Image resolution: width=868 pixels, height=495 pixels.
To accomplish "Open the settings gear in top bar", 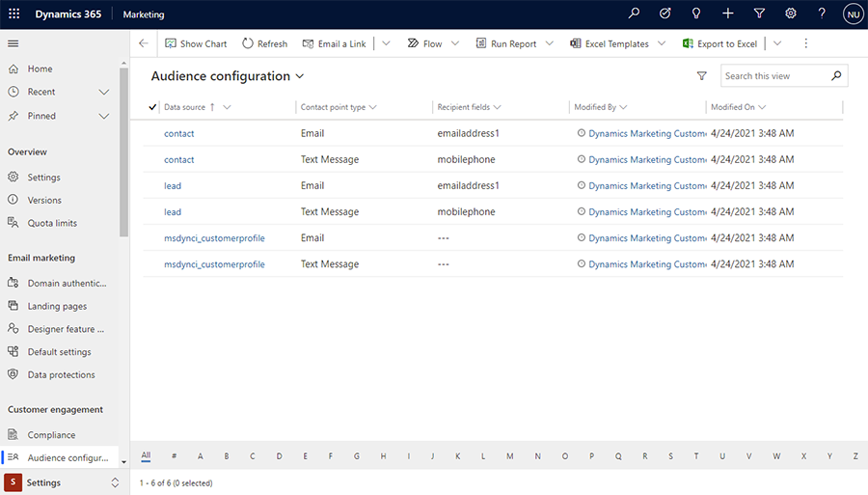I will 791,14.
